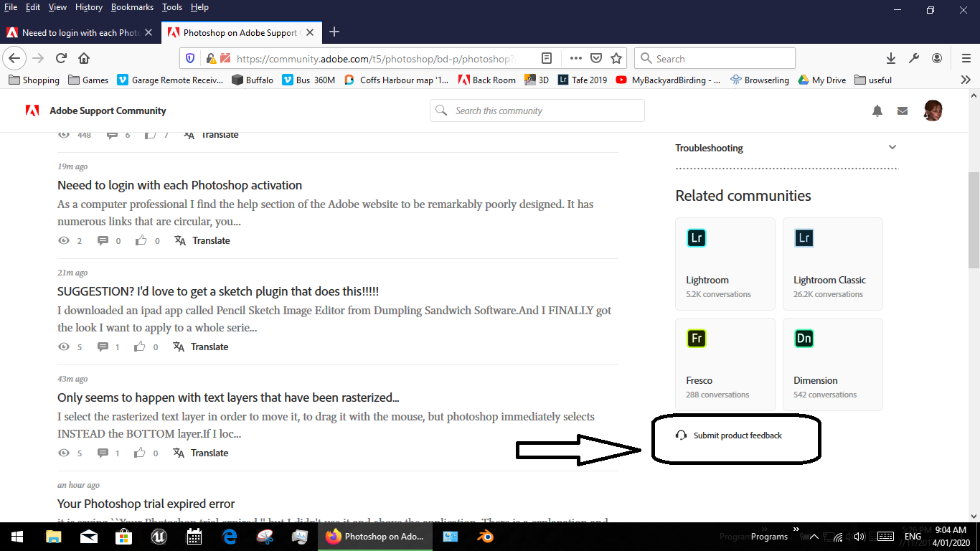Save page to Pocket
Viewport: 980px width, 551px height.
coord(595,58)
